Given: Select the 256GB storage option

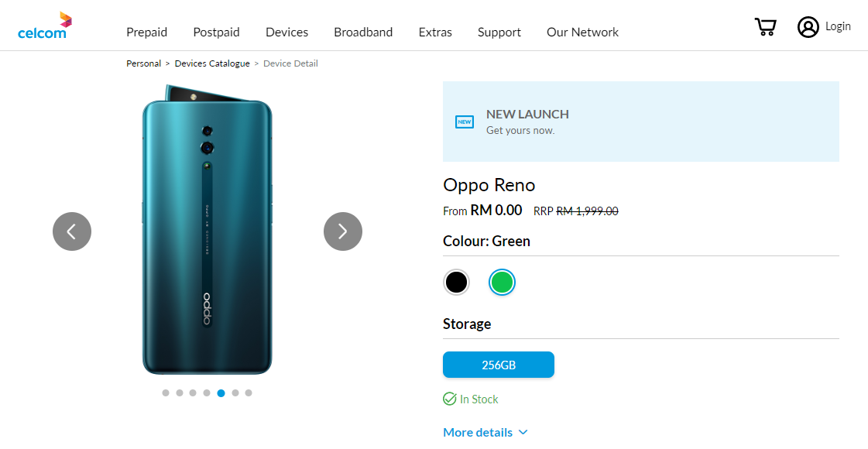Looking at the screenshot, I should 499,365.
